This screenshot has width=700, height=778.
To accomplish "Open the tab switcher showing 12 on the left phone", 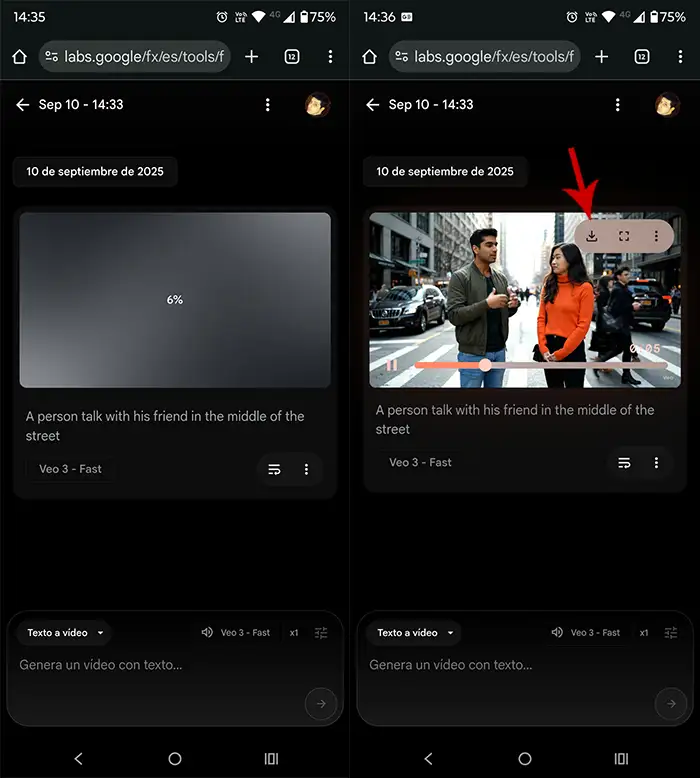I will tap(292, 57).
